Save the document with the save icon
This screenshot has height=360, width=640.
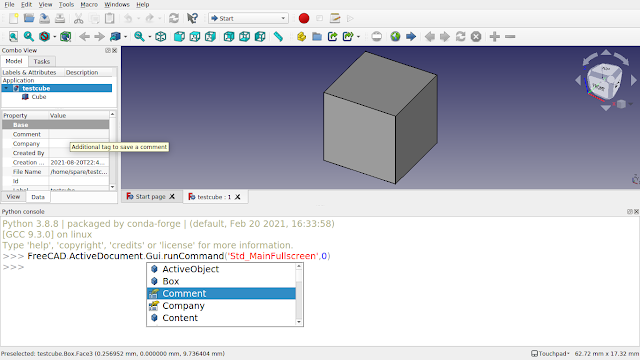(x=44, y=18)
